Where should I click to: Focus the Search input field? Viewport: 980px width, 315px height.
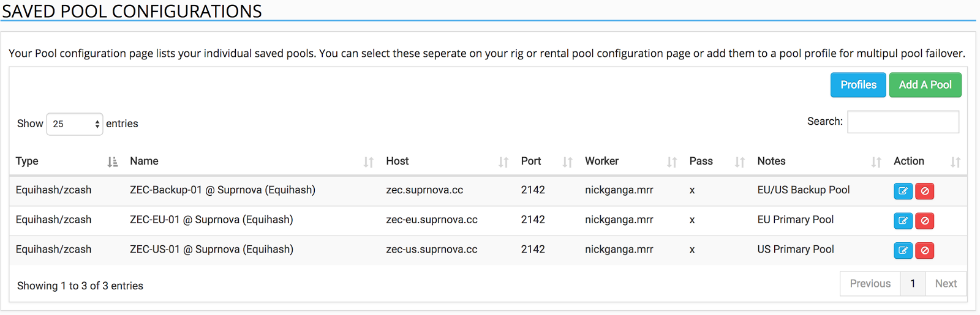tap(903, 122)
